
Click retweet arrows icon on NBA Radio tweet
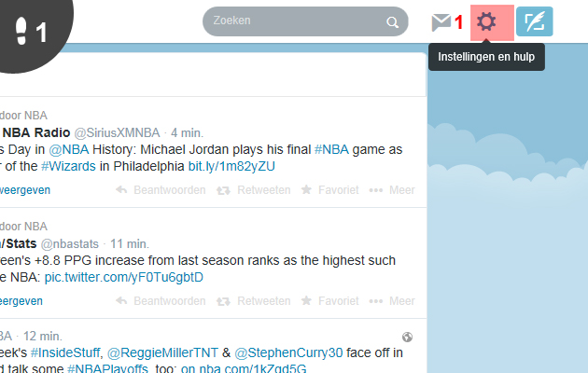(x=223, y=190)
